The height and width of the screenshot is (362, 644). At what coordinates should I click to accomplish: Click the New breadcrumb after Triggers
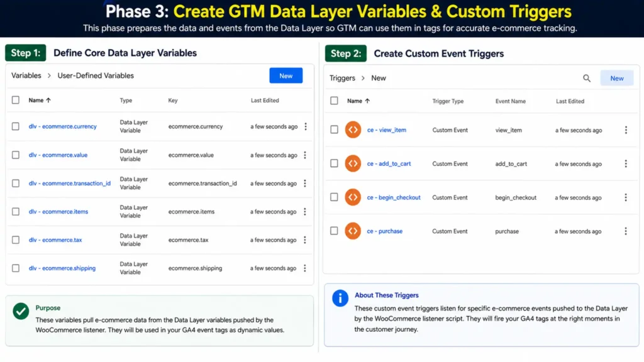379,78
